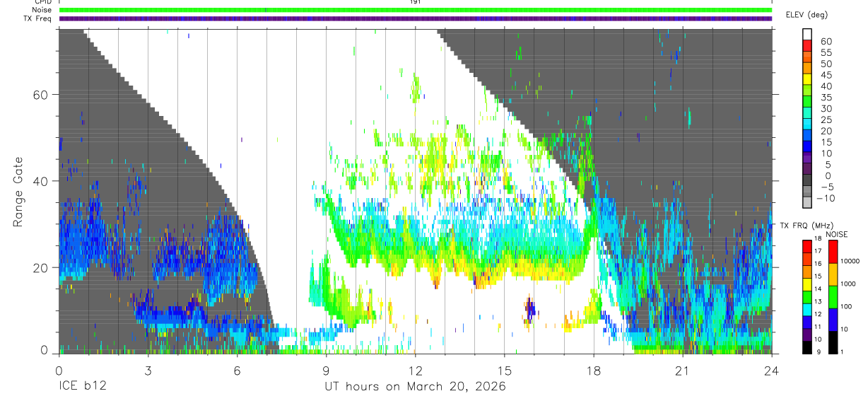Click the UT hour "21" tick label
Viewport: 868px width, 401px height.
pyautogui.click(x=682, y=370)
